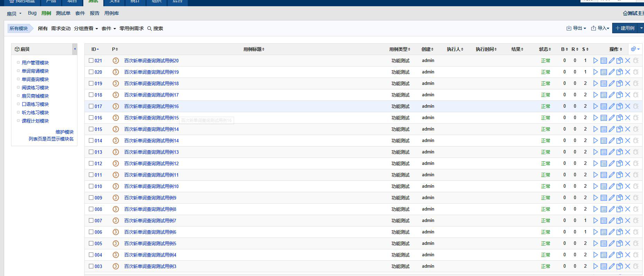Image resolution: width=644 pixels, height=276 pixels.
Task: Tick the checkbox of case 008
Action: pos(91,209)
